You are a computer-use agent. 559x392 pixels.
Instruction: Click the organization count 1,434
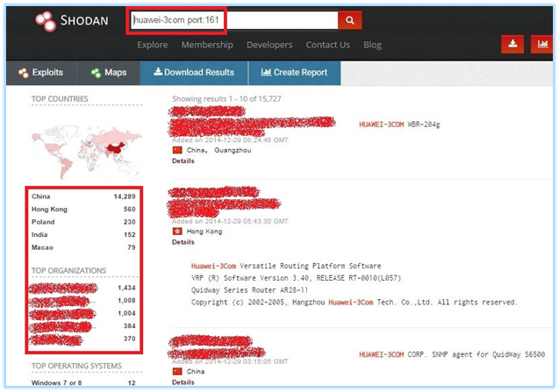coord(126,288)
